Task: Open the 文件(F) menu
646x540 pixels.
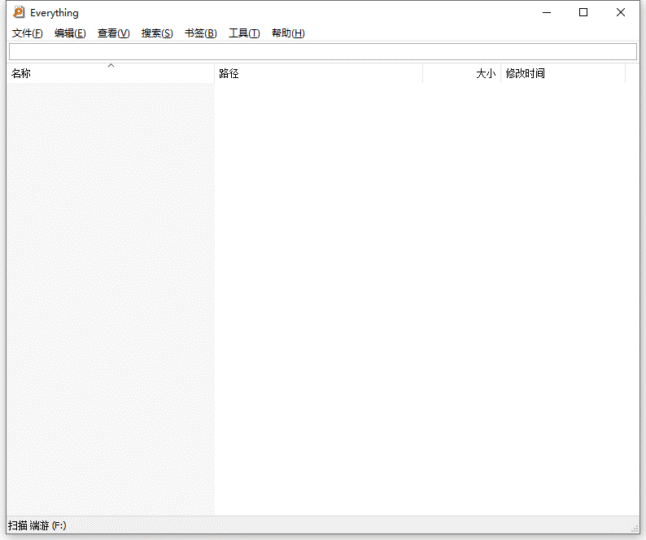Action: tap(27, 33)
